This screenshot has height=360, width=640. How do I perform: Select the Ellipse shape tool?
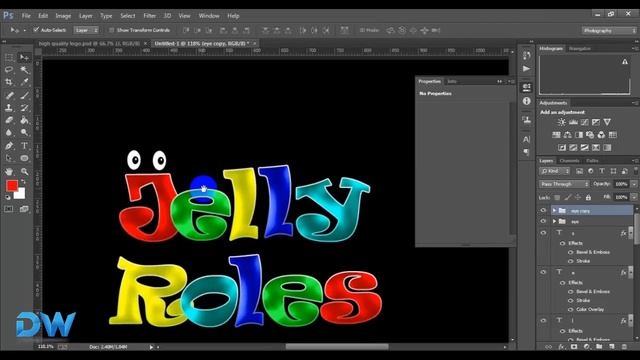coord(24,158)
